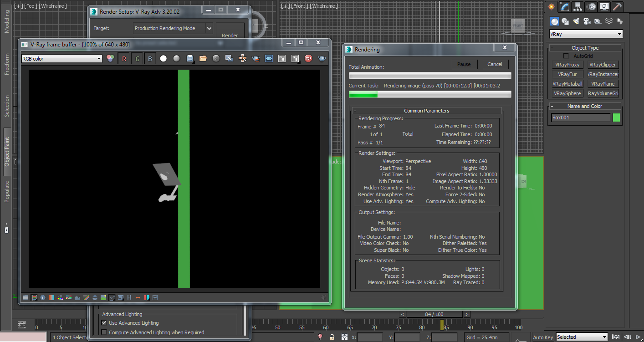Viewport: 644px width, 342px height.
Task: Enable the green channel in V-Ray frame buffer
Action: point(137,58)
